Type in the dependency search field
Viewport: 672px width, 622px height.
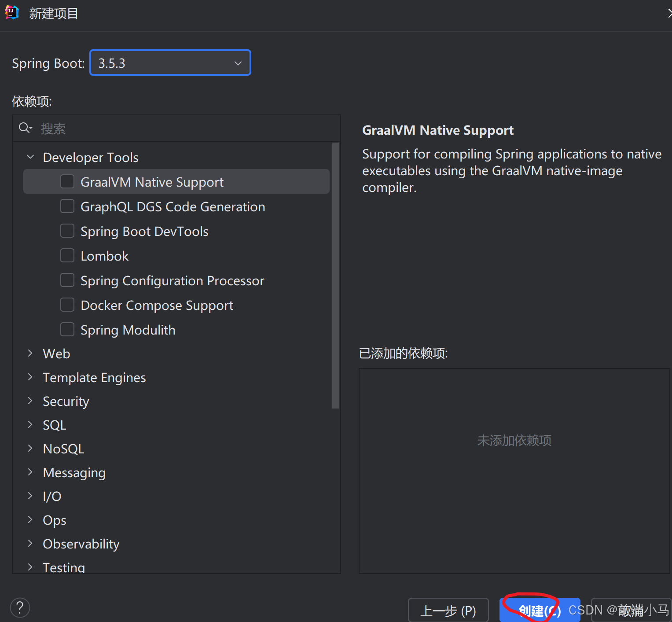pyautogui.click(x=176, y=129)
